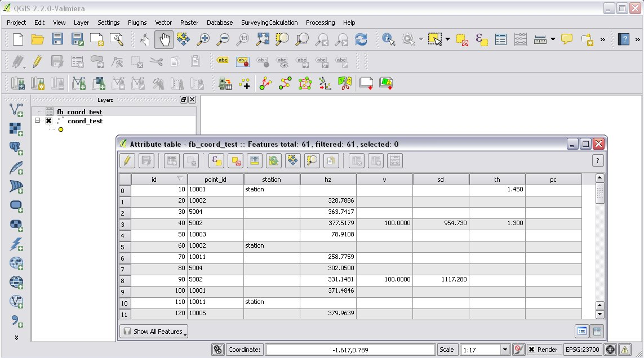Toggle the coord_test layer visibility checkbox

pos(49,121)
